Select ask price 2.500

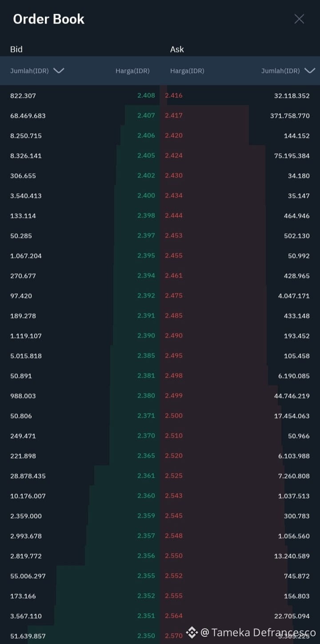[x=174, y=415]
